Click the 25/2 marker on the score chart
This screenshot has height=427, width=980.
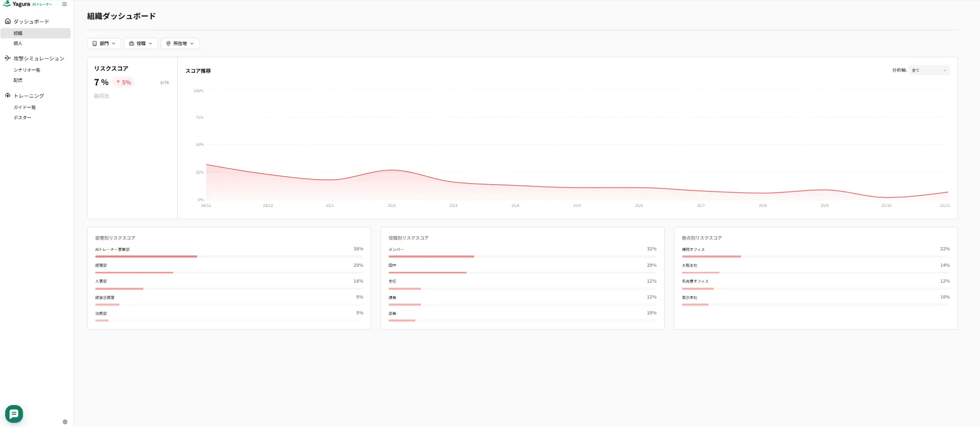click(391, 205)
